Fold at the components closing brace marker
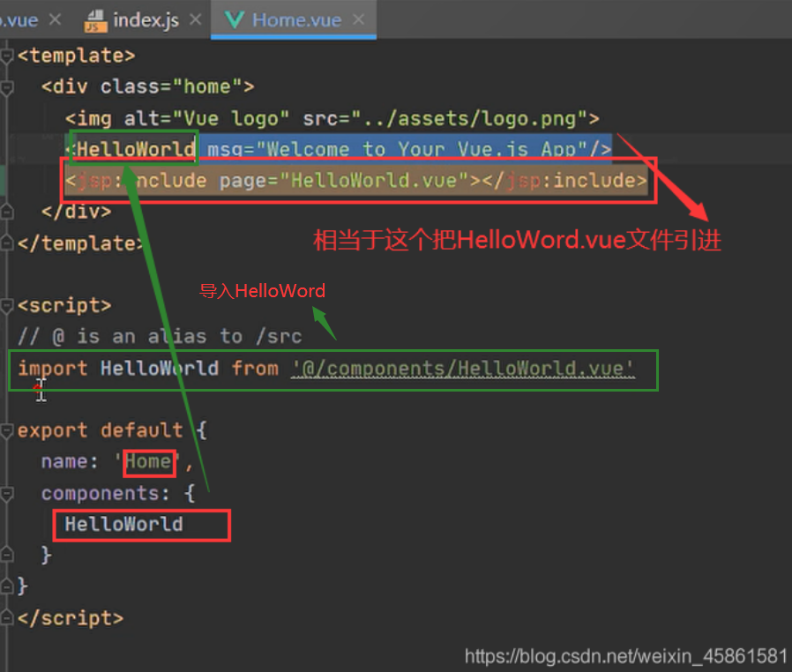The width and height of the screenshot is (792, 672). tap(6, 555)
